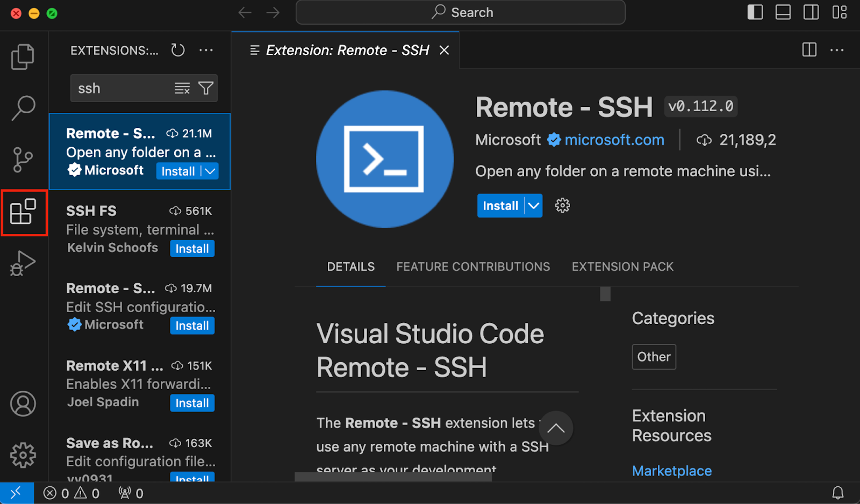Open the Source Control view
Viewport: 860px width, 504px height.
(x=23, y=160)
